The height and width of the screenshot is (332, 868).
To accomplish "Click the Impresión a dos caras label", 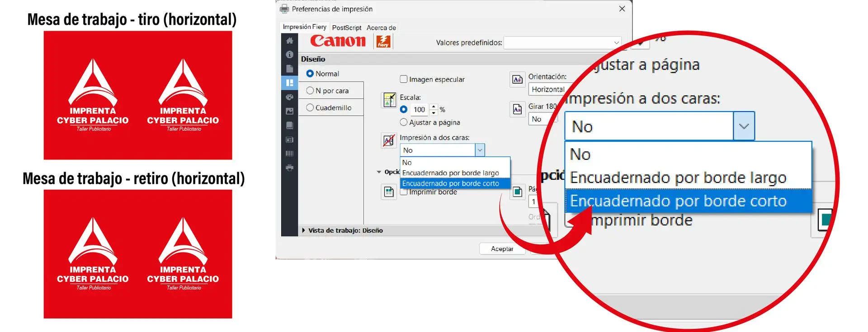I will tap(434, 137).
